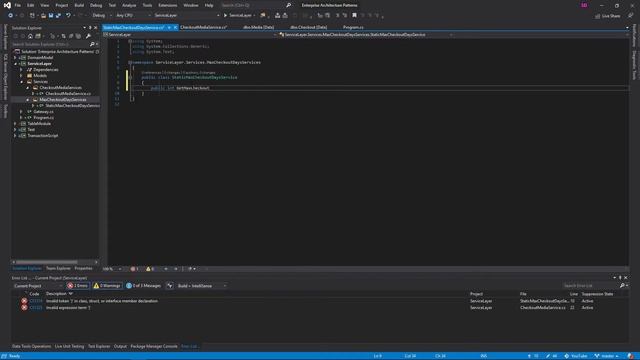Click the search magnifier in Solution Explorer
The height and width of the screenshot is (360, 640).
pos(92,44)
